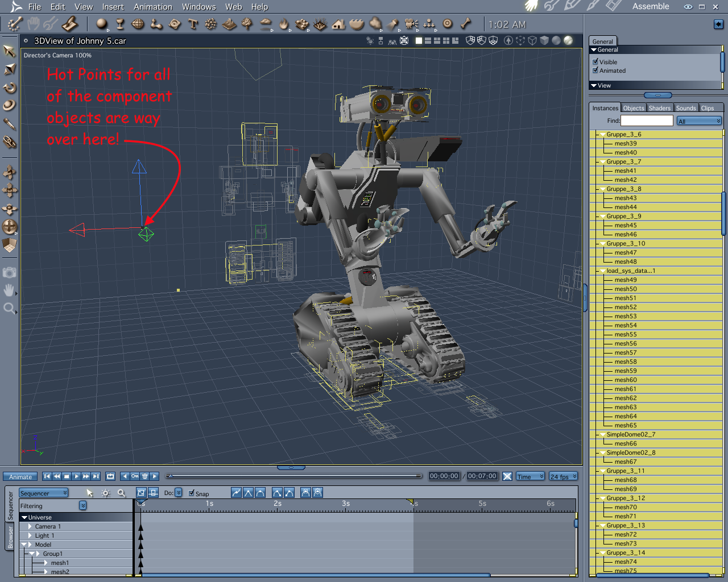The width and height of the screenshot is (728, 582).
Task: Collapse the load_sys_data...1 group
Action: [603, 271]
